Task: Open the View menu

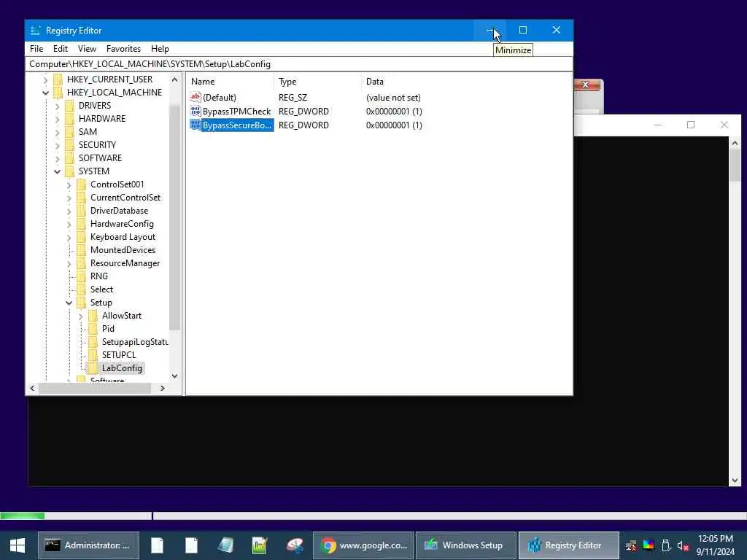Action: (87, 49)
